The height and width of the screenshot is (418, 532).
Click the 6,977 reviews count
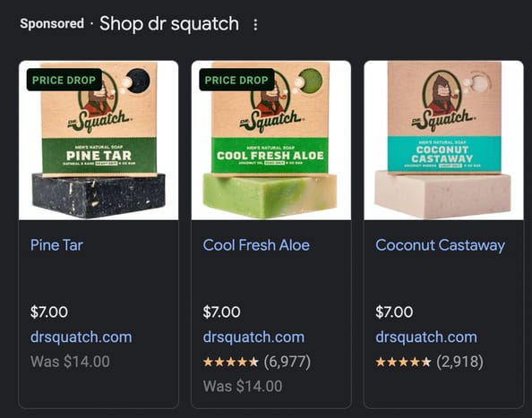coord(287,362)
